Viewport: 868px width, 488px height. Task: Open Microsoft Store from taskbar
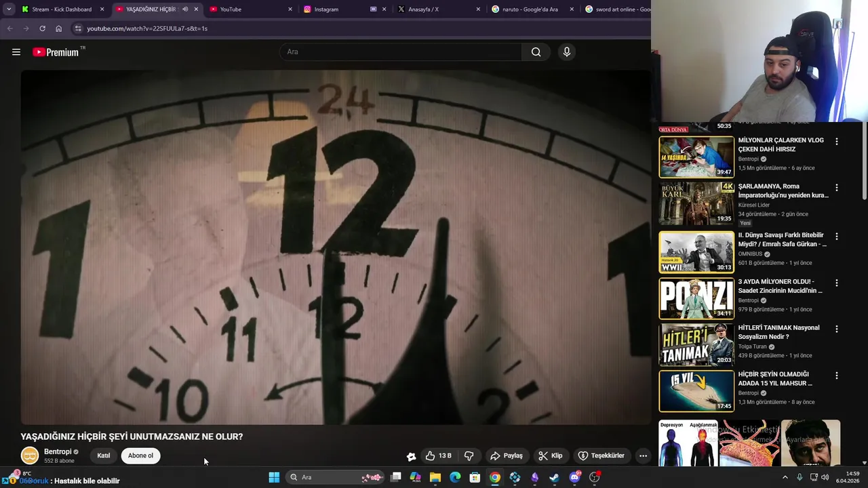(x=475, y=477)
